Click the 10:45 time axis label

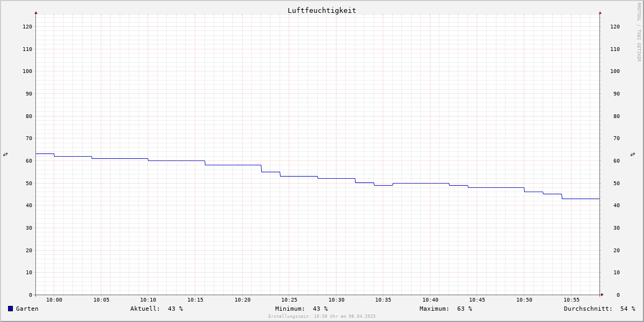point(477,300)
